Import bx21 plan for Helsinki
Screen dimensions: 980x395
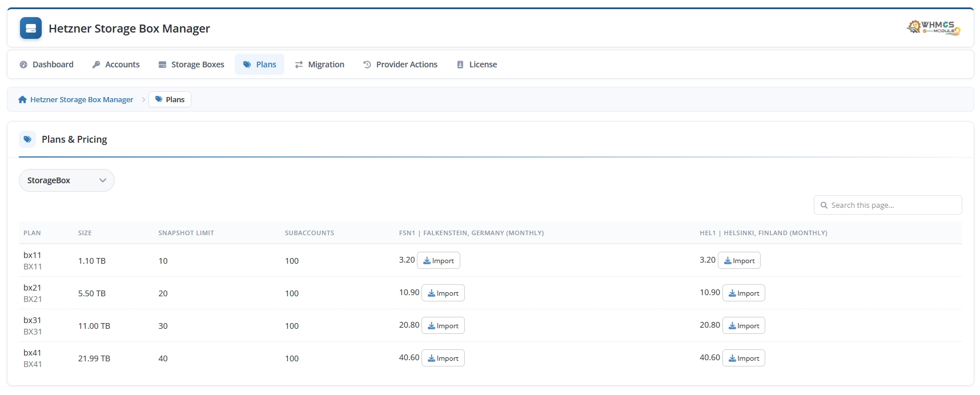point(744,293)
